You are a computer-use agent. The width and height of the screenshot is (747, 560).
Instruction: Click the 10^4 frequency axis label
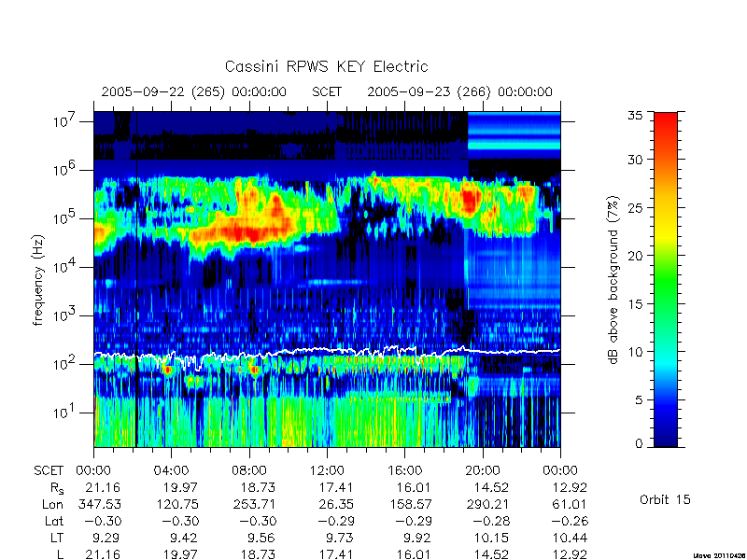(x=64, y=266)
